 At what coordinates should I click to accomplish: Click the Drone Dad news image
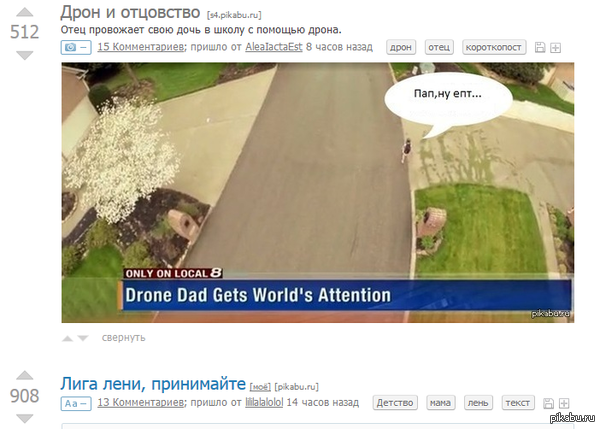317,192
